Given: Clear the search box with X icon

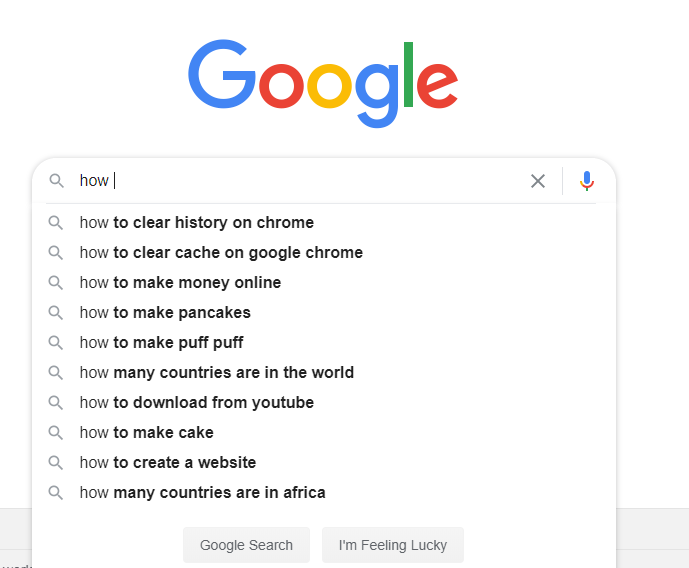Looking at the screenshot, I should tap(538, 181).
